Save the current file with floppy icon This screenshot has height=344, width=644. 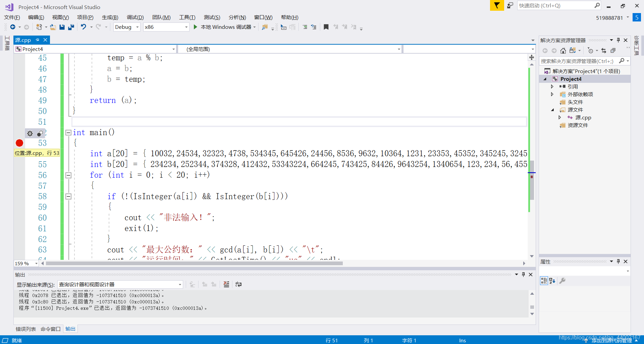pos(62,27)
